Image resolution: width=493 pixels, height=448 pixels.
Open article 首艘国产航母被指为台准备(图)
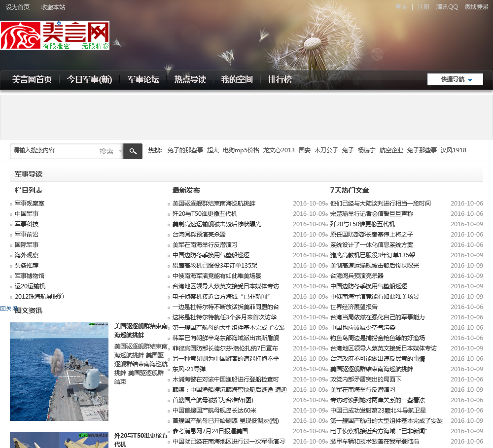click(x=213, y=400)
